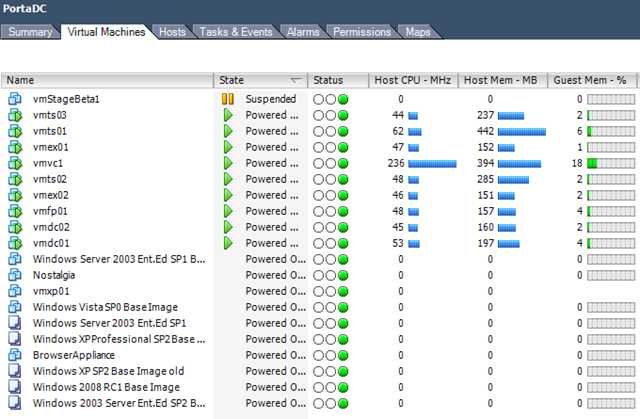Click the template icon beside BrowserAppliance
The height and width of the screenshot is (419, 640).
(15, 355)
